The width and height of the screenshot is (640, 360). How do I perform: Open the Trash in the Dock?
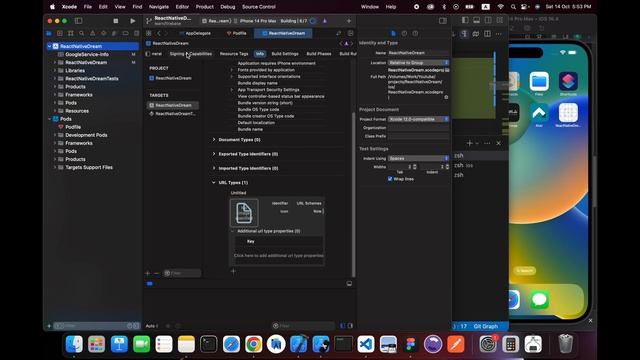pos(565,344)
